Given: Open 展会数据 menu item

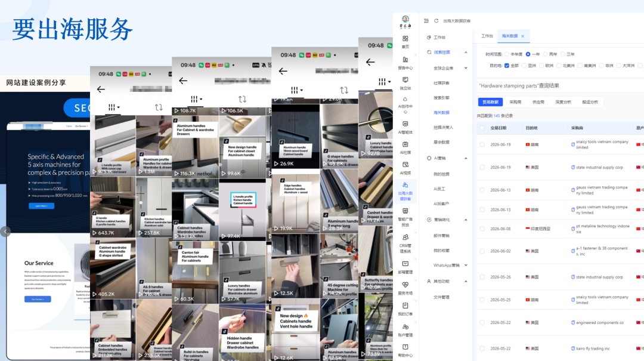Looking at the screenshot, I should [441, 142].
